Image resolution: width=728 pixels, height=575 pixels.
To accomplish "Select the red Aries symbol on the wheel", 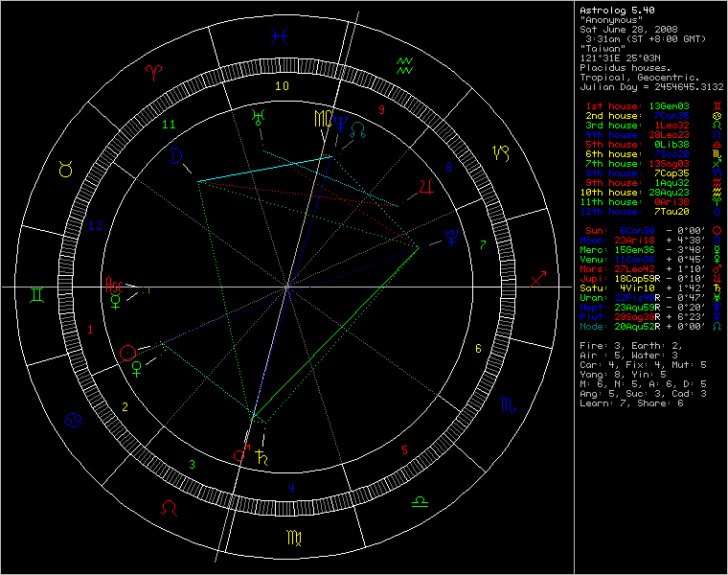I will coord(152,72).
